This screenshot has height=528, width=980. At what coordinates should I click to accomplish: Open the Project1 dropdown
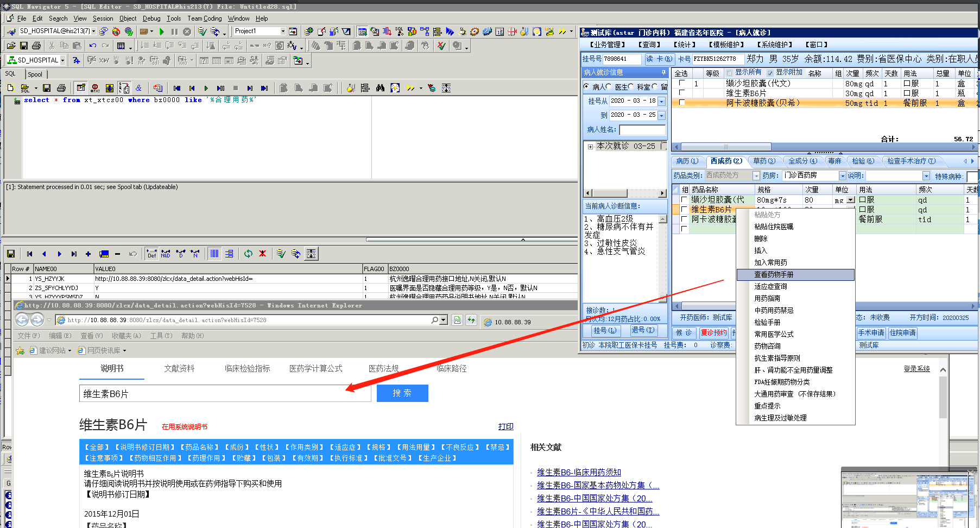coord(283,32)
